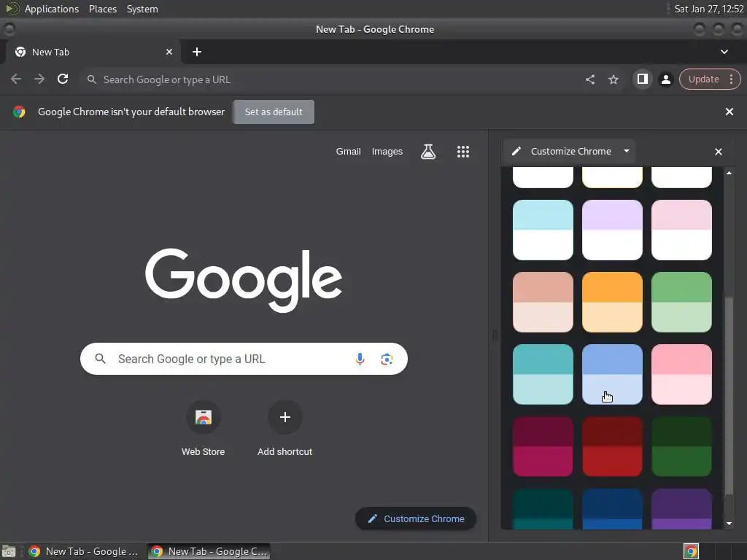The height and width of the screenshot is (560, 747).
Task: Click the show desktop icon in bottom panel
Action: click(x=9, y=551)
